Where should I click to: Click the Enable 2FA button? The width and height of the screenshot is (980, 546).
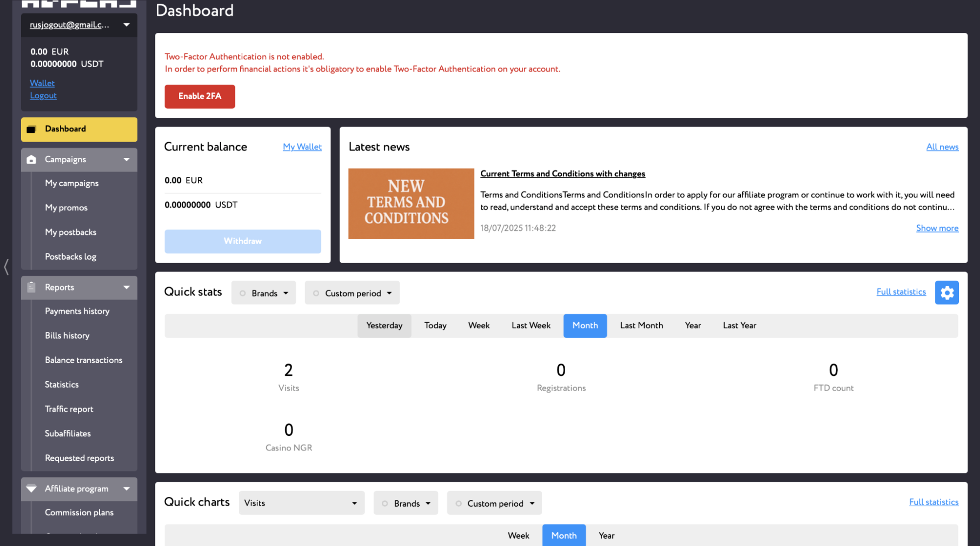coord(200,97)
